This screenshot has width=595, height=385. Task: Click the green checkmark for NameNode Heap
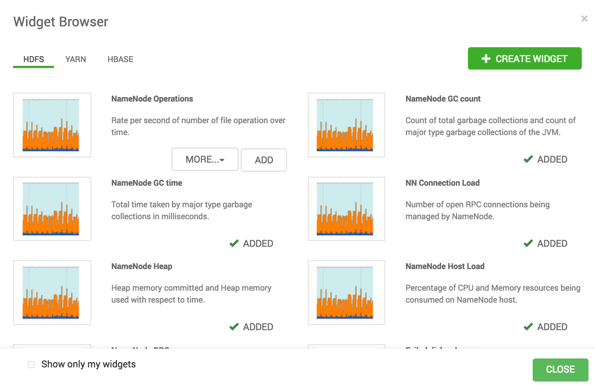point(234,327)
